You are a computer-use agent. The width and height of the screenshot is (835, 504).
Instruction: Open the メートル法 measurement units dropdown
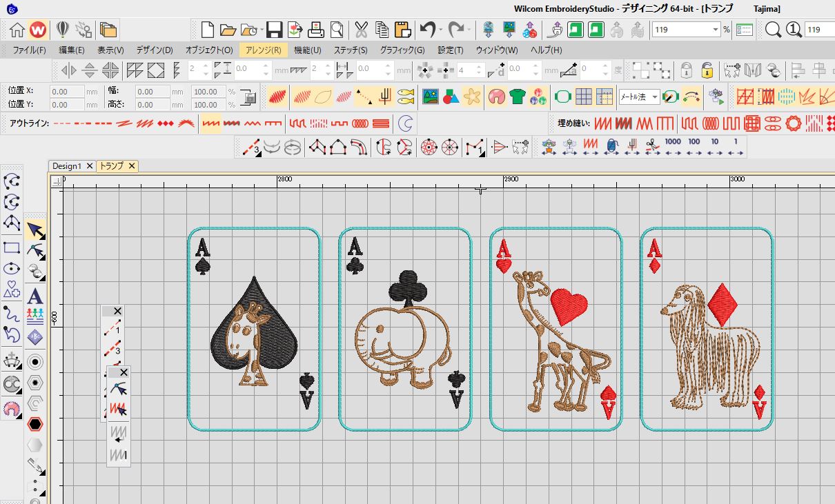pyautogui.click(x=655, y=97)
